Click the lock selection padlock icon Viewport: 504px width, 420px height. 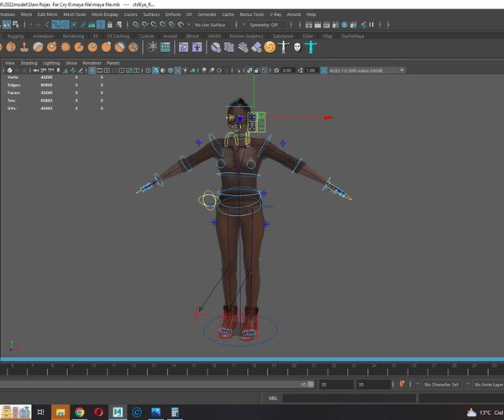coord(109,24)
